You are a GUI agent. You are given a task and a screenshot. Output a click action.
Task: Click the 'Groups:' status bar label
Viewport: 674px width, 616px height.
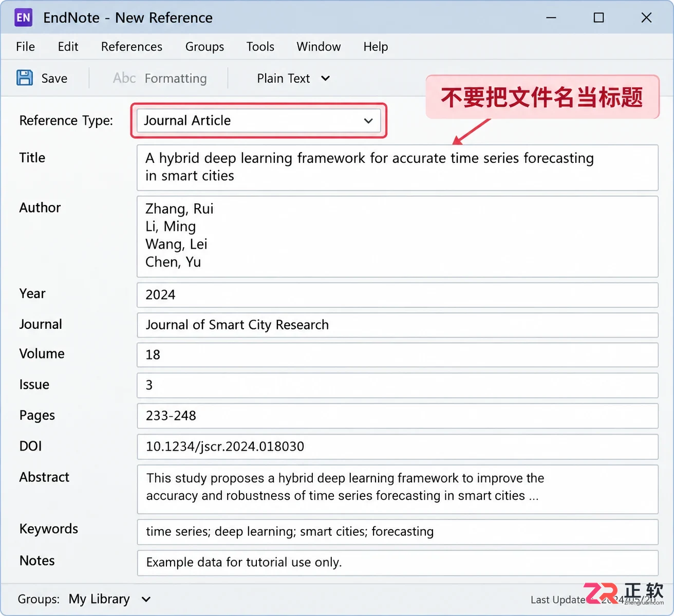(39, 599)
